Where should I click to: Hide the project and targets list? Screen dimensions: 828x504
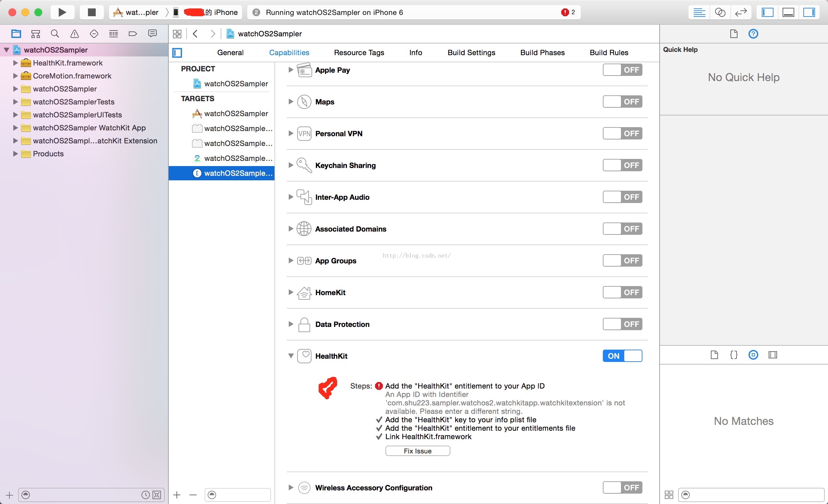[177, 53]
